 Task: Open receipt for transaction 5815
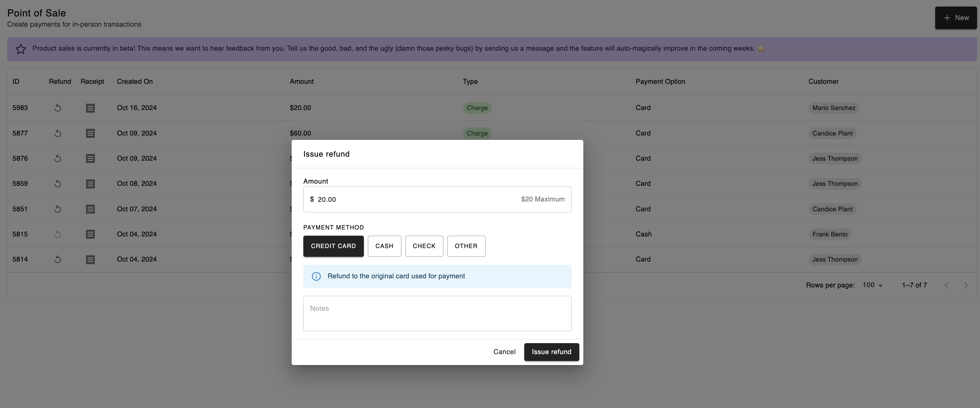90,234
